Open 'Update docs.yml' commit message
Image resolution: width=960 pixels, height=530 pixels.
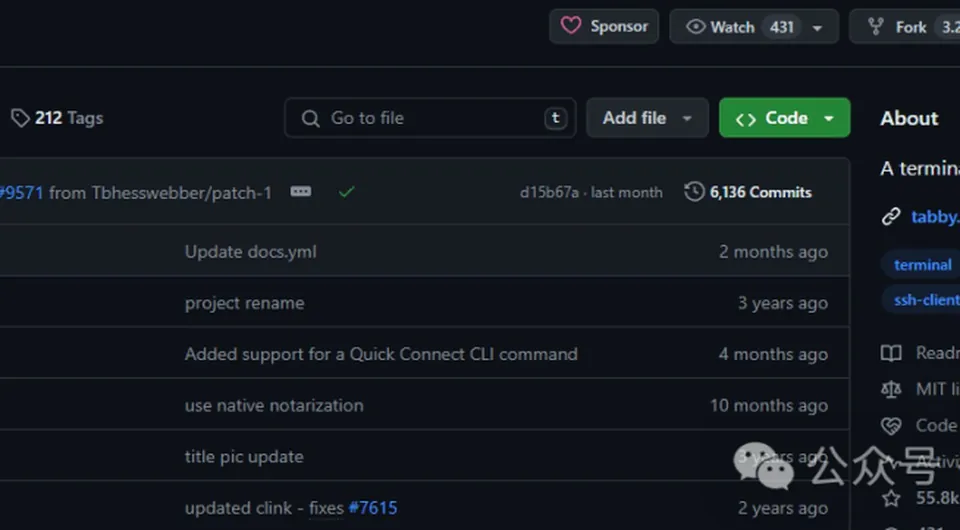point(250,252)
